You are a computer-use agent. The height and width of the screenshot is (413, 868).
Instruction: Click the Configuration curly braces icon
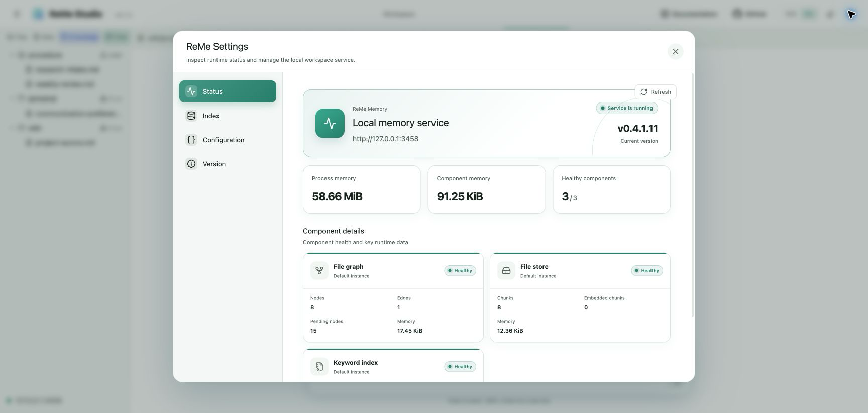click(191, 140)
